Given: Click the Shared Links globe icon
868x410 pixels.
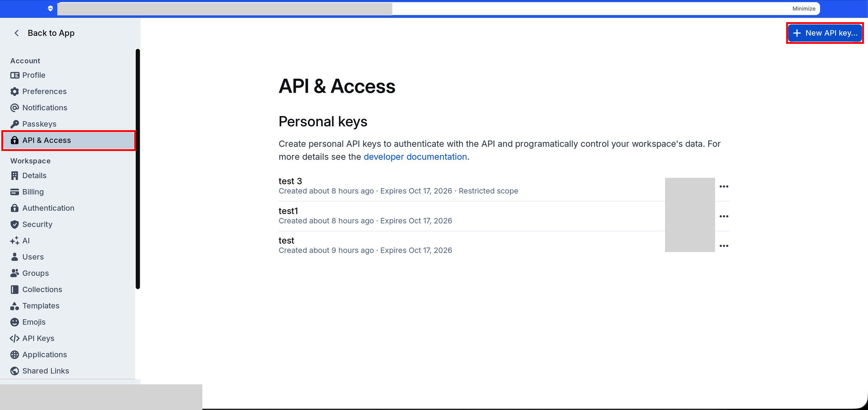Looking at the screenshot, I should [x=14, y=371].
